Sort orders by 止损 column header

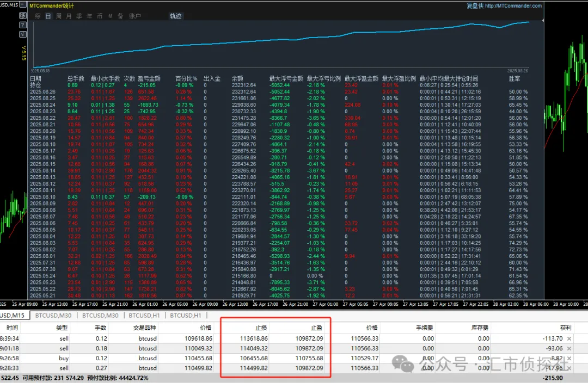(261, 328)
